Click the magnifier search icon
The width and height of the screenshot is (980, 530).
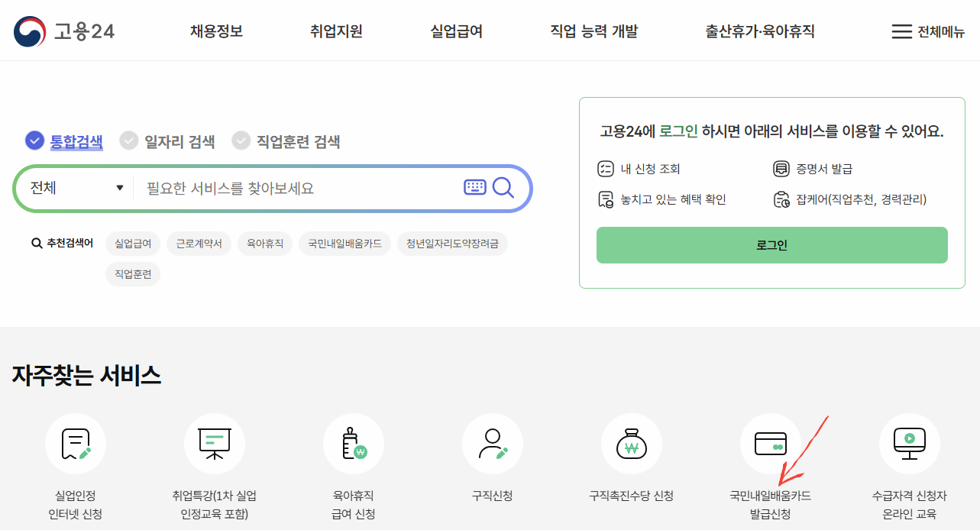coord(503,187)
